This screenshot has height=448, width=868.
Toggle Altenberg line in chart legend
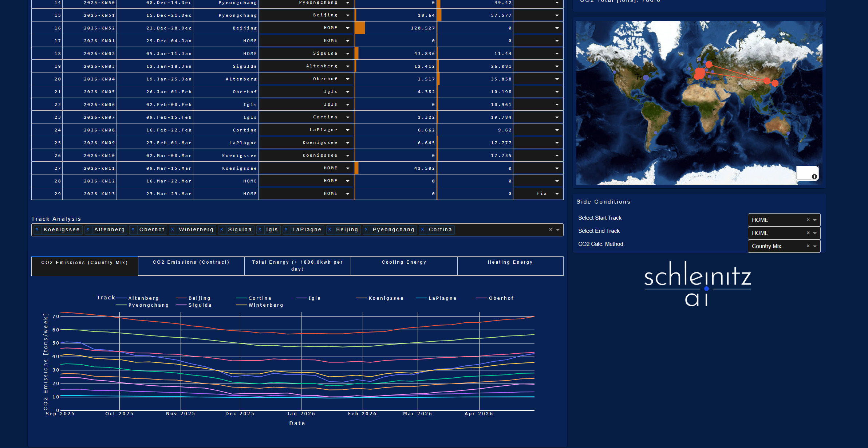point(143,298)
